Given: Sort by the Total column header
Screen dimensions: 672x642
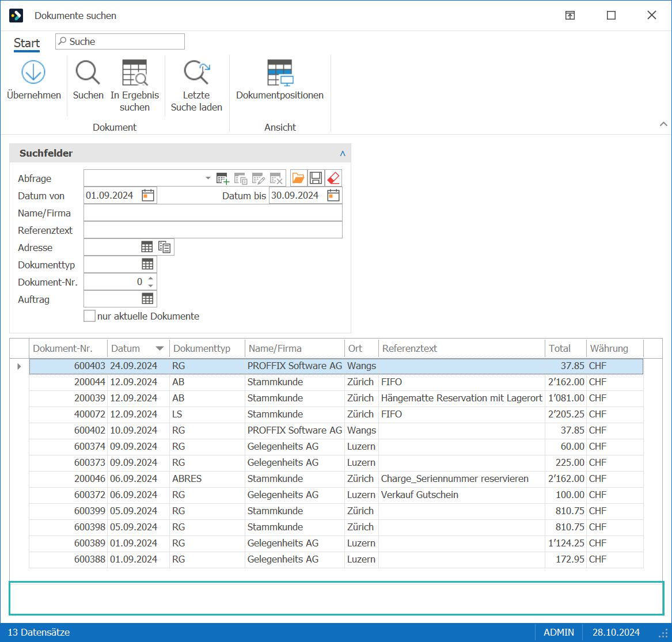Looking at the screenshot, I should pos(565,348).
